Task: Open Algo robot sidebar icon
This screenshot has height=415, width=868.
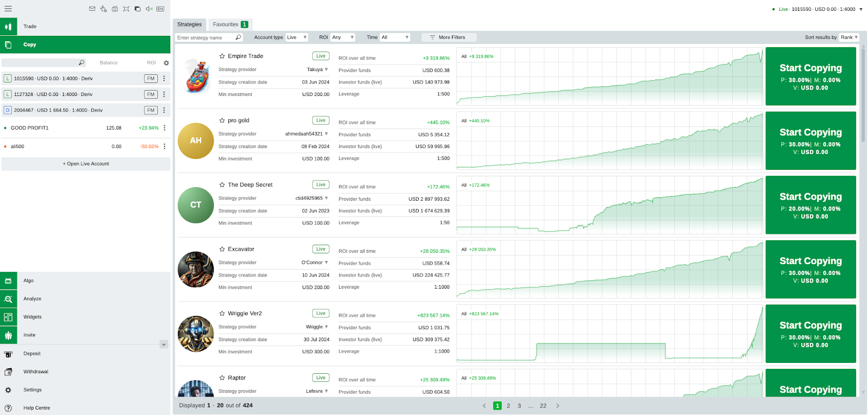Action: [9, 281]
